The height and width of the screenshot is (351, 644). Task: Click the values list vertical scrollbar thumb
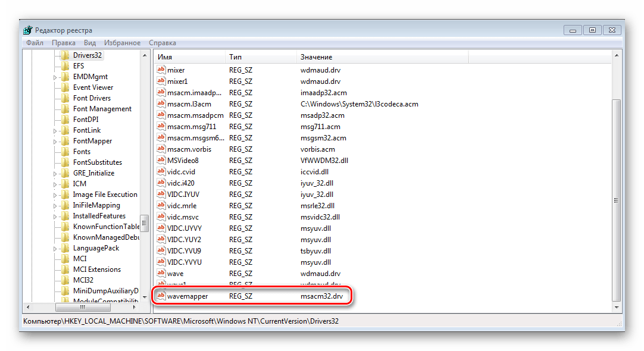point(616,196)
